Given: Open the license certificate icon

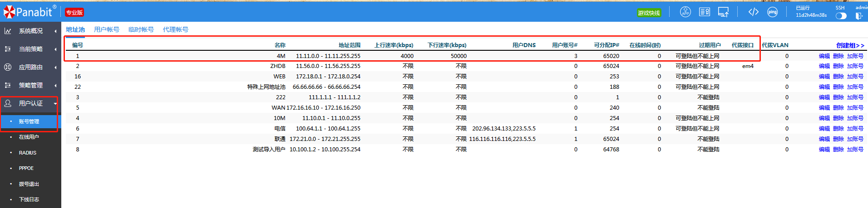Looking at the screenshot, I should [x=704, y=12].
